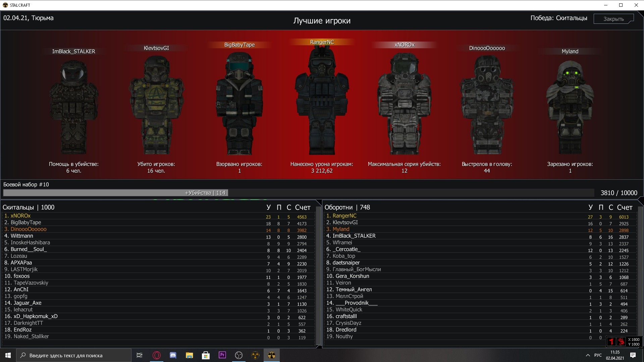Image resolution: width=644 pixels, height=362 pixels.
Task: Launch Opera browser from taskbar
Action: pyautogui.click(x=156, y=355)
